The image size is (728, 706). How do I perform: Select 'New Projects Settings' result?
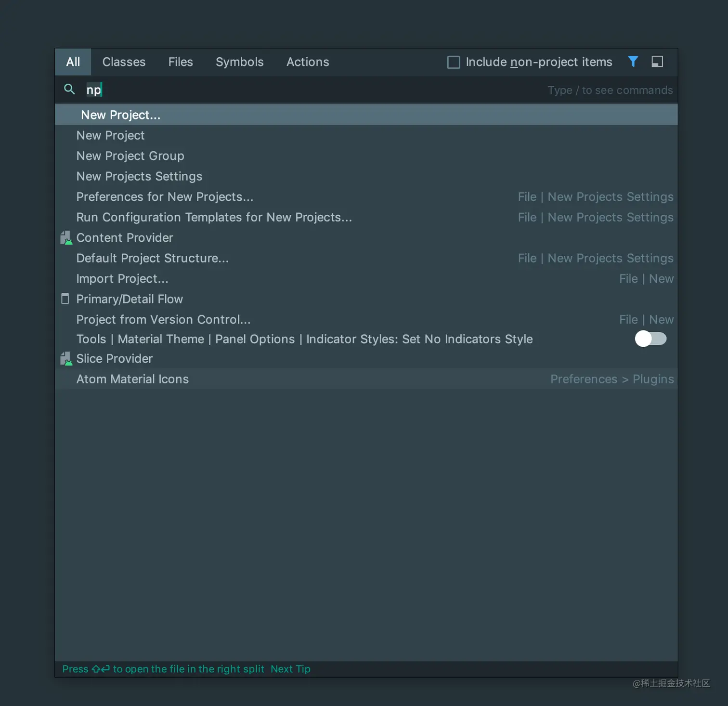[366, 176]
